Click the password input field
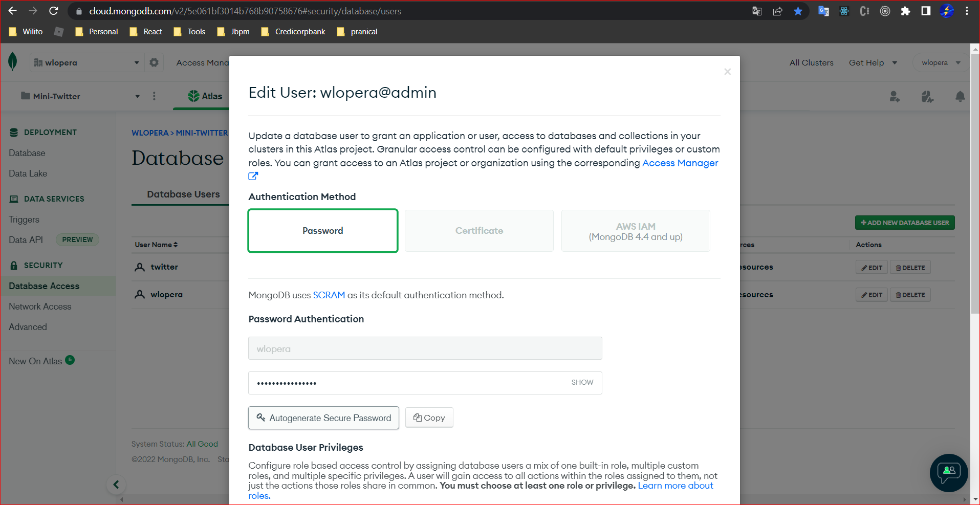This screenshot has height=505, width=980. [x=425, y=382]
